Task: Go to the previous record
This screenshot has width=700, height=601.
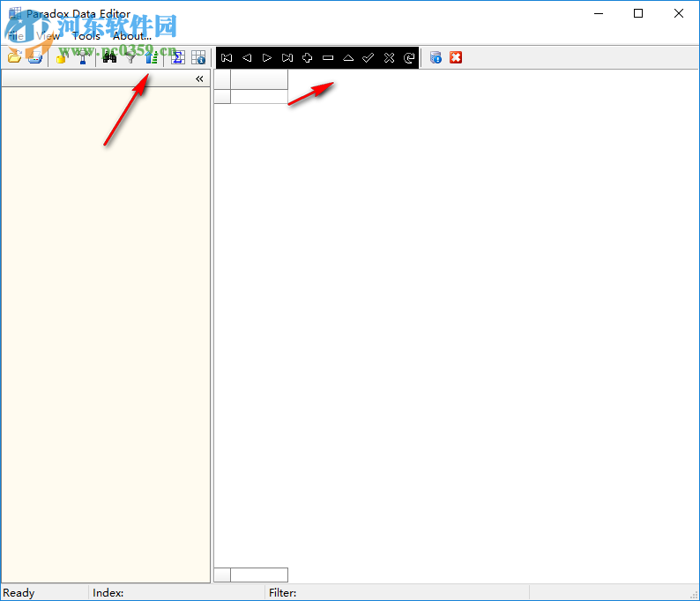Action: pyautogui.click(x=247, y=58)
